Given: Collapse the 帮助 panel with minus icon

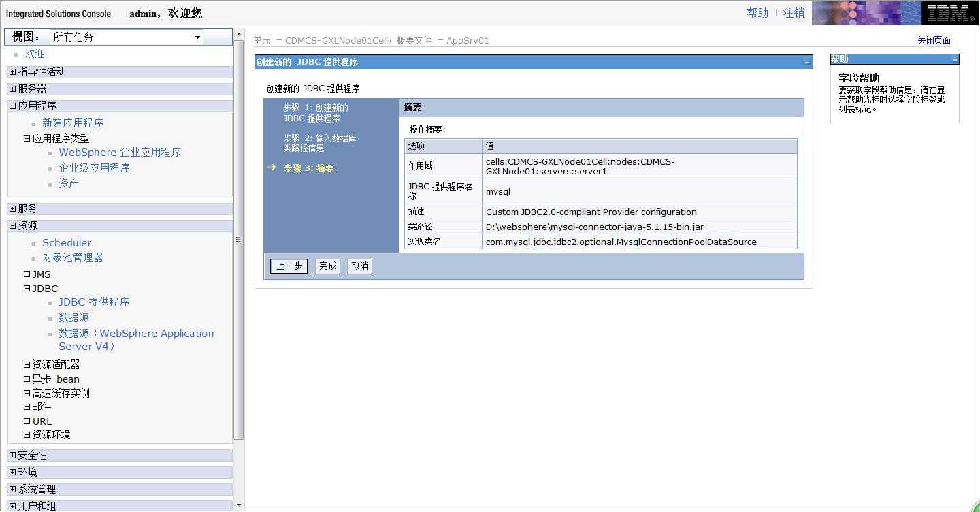Looking at the screenshot, I should click(x=954, y=59).
